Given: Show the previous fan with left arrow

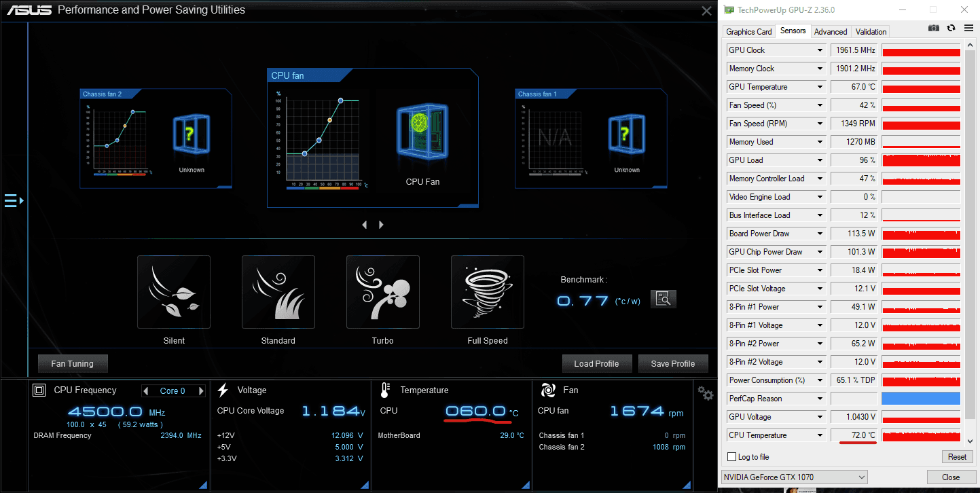Looking at the screenshot, I should [x=365, y=225].
